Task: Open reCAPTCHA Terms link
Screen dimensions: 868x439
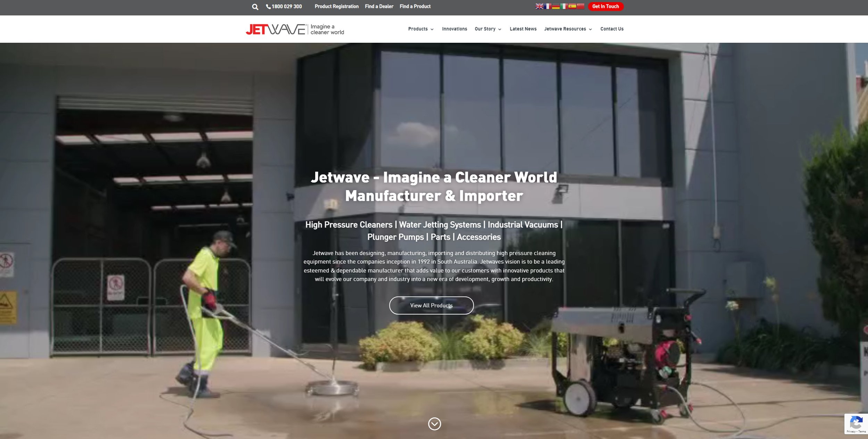Action: point(862,431)
